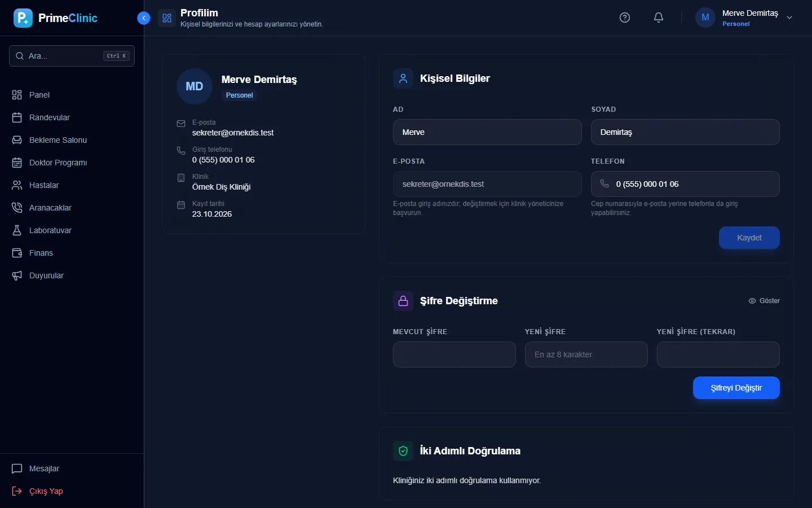Open Laboratuvar flask icon in sidebar

coord(17,230)
